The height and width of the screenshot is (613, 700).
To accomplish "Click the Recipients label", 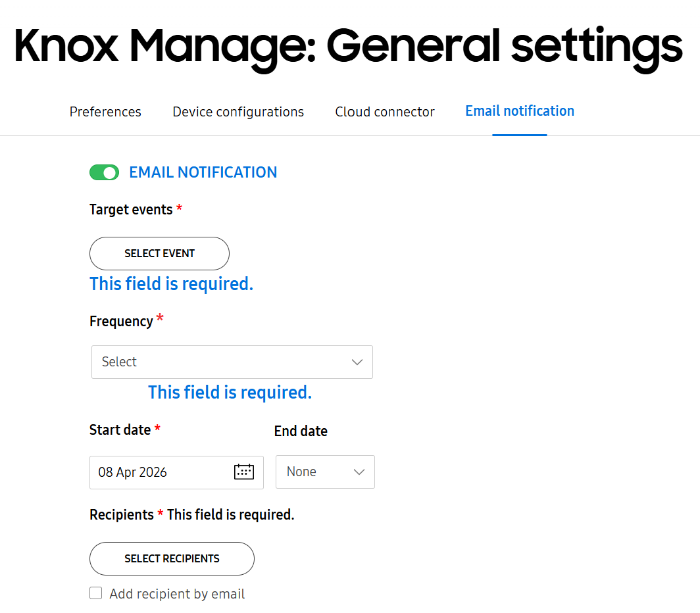I will click(122, 514).
